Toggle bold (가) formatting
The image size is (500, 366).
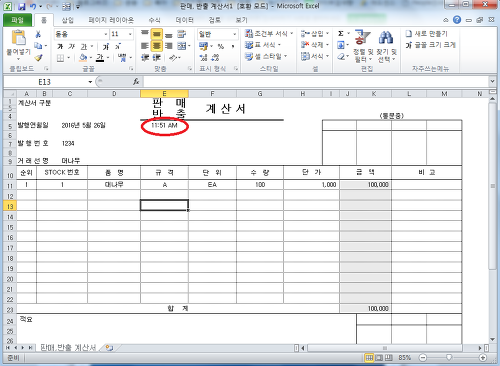(60, 46)
